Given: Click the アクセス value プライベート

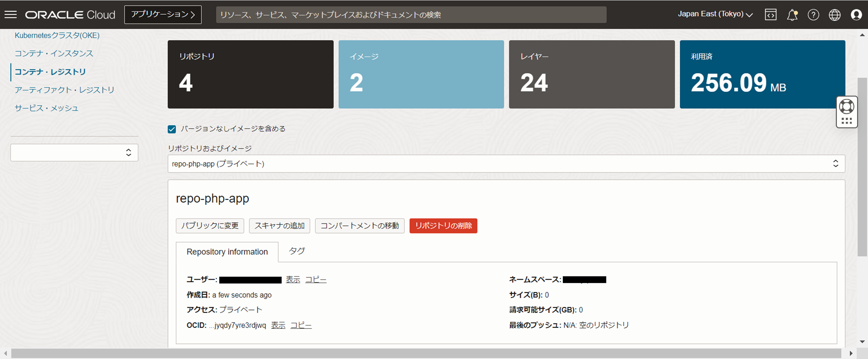Looking at the screenshot, I should tap(240, 310).
